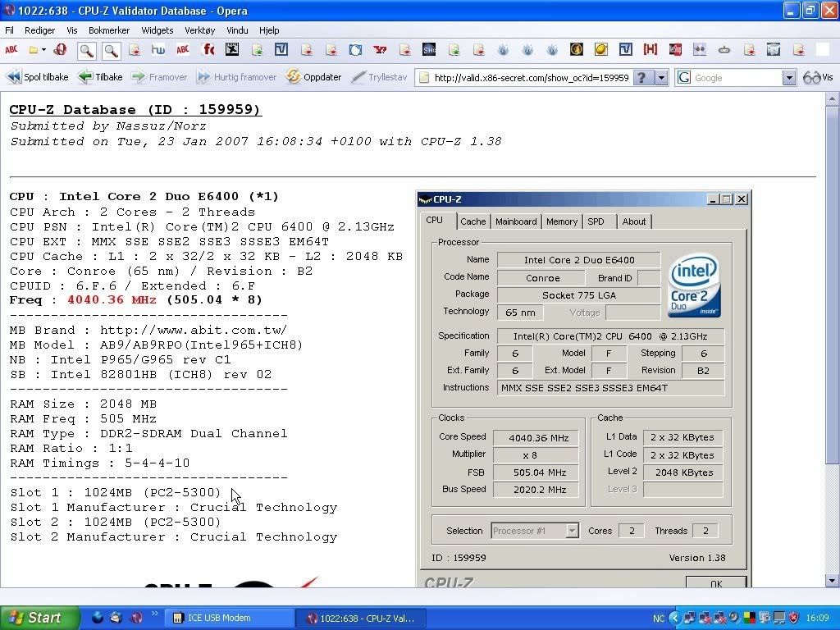Open the yellow lemon bookmark icon

(x=601, y=50)
